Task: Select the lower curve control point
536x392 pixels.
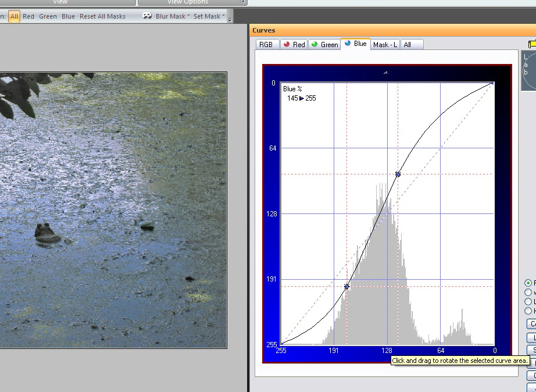Action: pos(346,286)
